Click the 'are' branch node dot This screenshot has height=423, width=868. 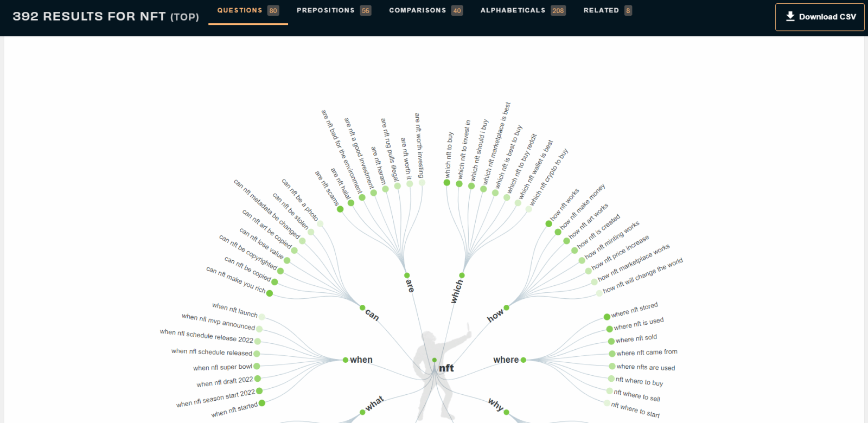click(407, 275)
